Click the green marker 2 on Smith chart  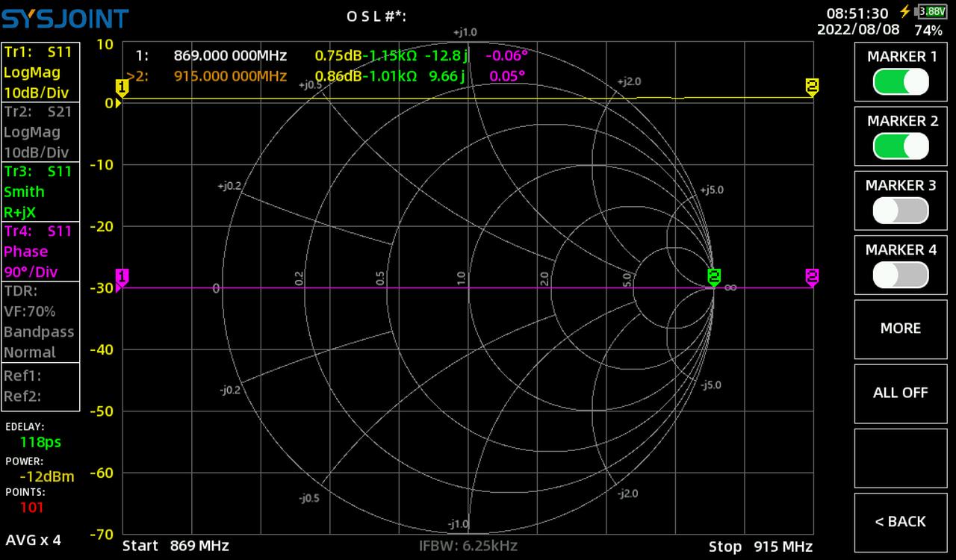click(714, 278)
